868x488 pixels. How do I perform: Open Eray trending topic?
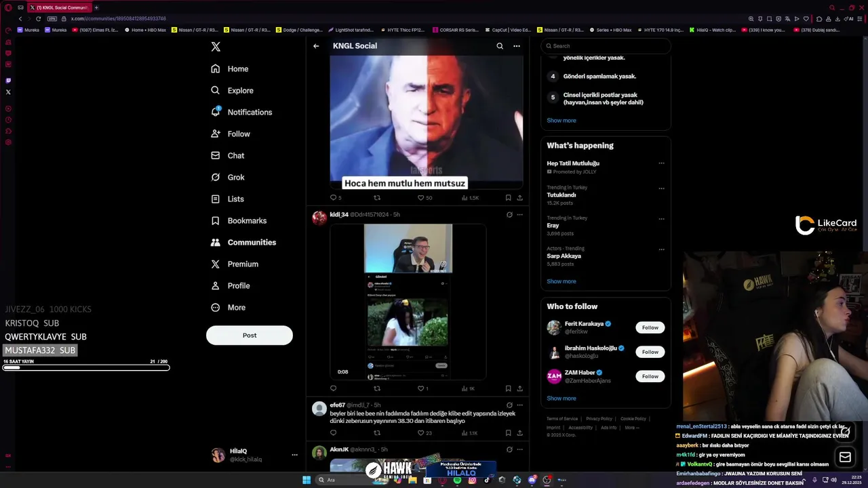point(553,225)
